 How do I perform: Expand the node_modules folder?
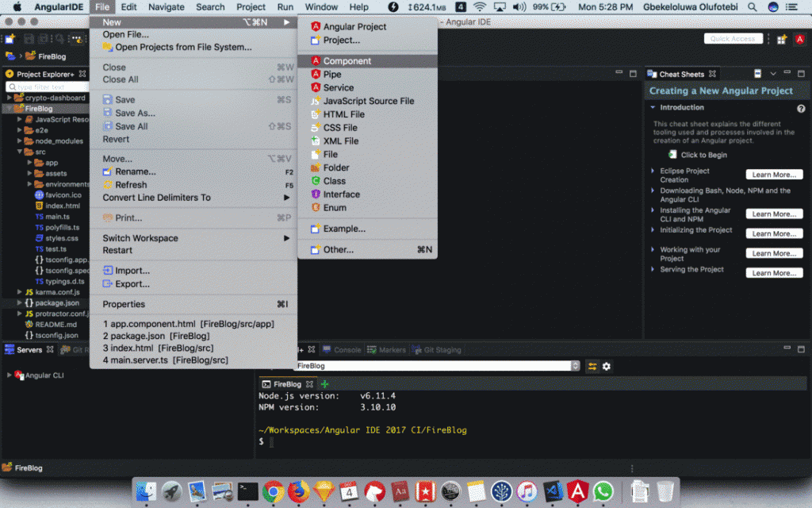point(20,141)
